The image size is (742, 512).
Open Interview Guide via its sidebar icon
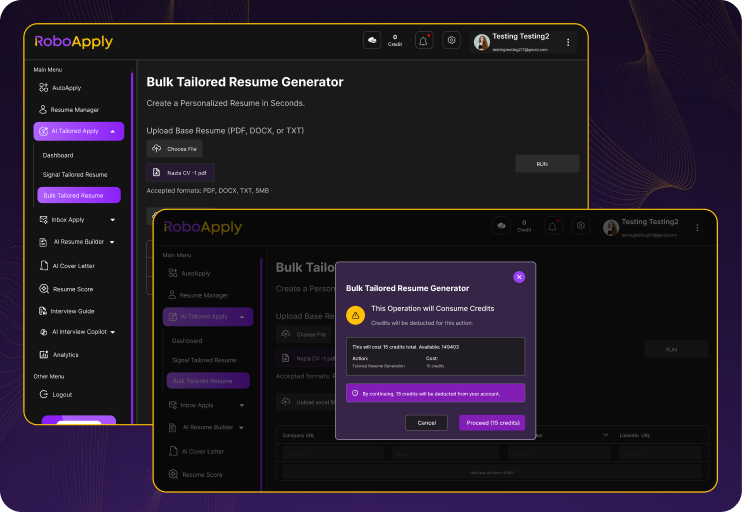click(43, 311)
